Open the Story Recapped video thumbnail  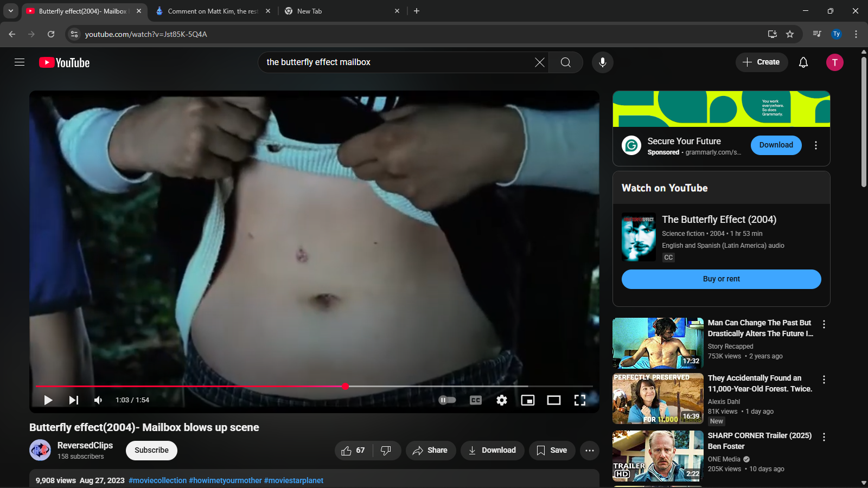click(x=658, y=343)
